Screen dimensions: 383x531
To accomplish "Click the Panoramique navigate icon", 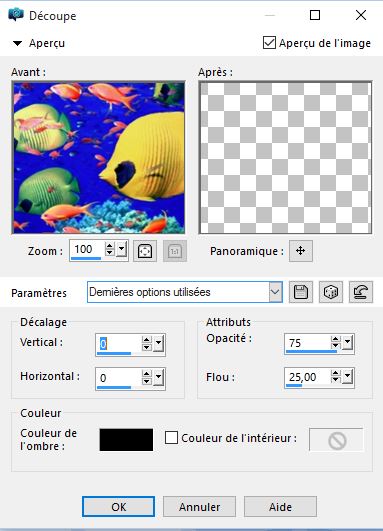I will click(x=301, y=251).
